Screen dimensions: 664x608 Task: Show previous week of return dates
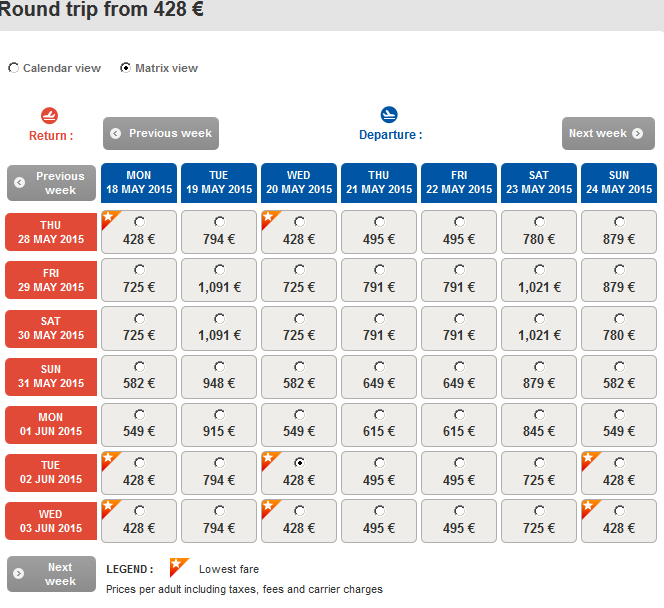click(52, 183)
